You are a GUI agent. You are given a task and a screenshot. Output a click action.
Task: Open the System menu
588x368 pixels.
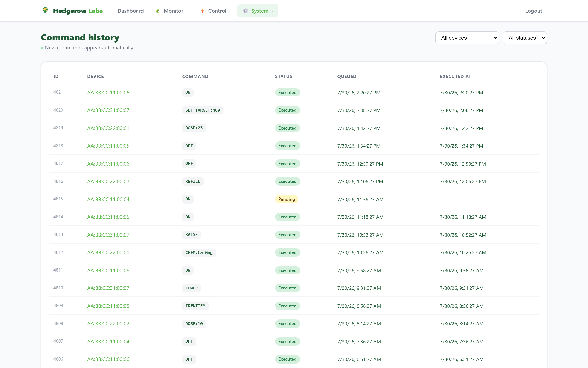click(258, 11)
